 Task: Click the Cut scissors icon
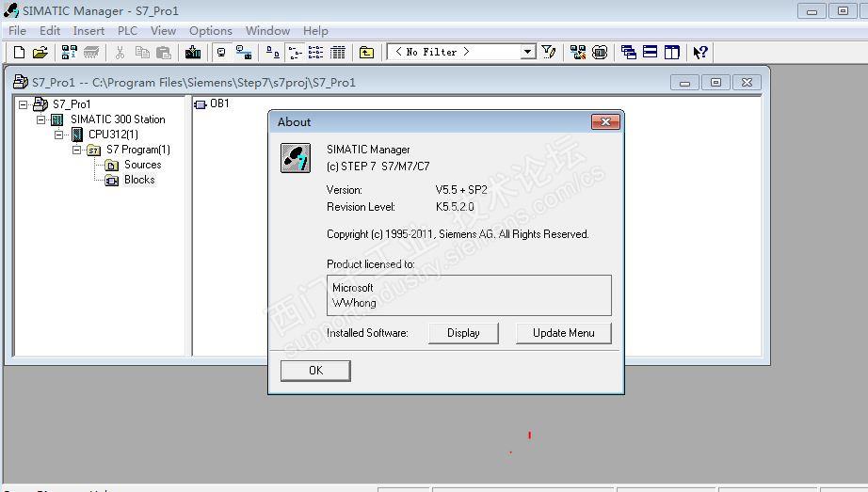pyautogui.click(x=120, y=53)
